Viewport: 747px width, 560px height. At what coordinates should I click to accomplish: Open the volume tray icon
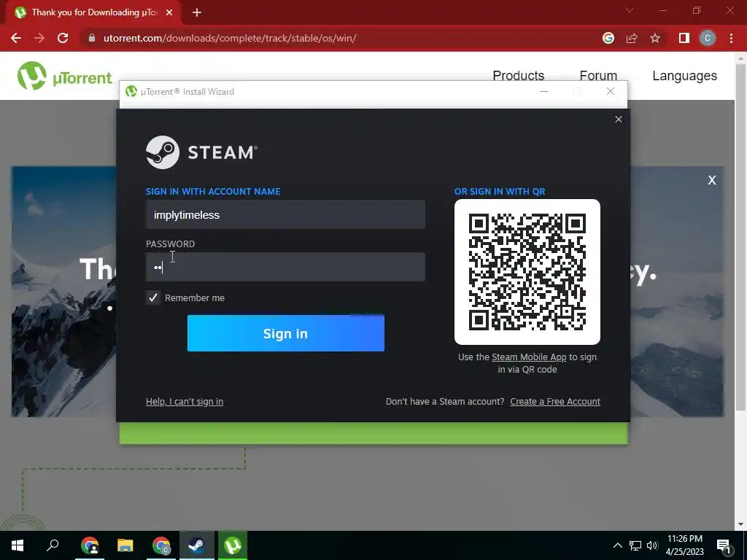coord(652,545)
